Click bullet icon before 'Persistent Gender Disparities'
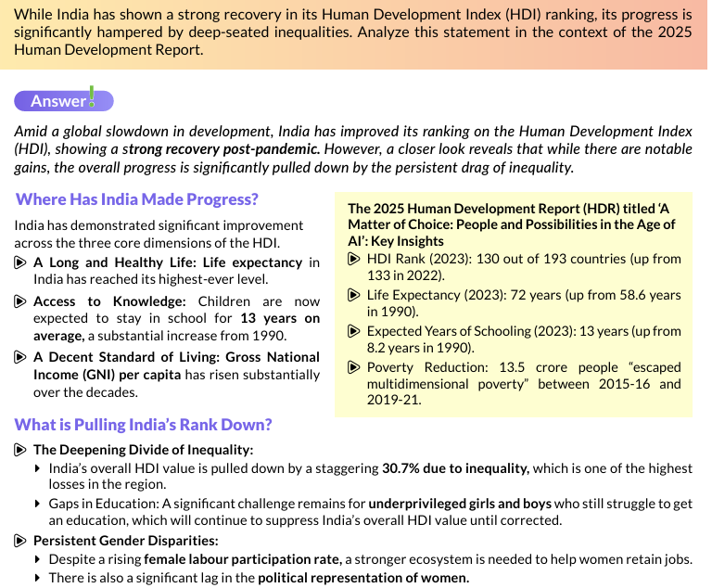 tap(20, 541)
